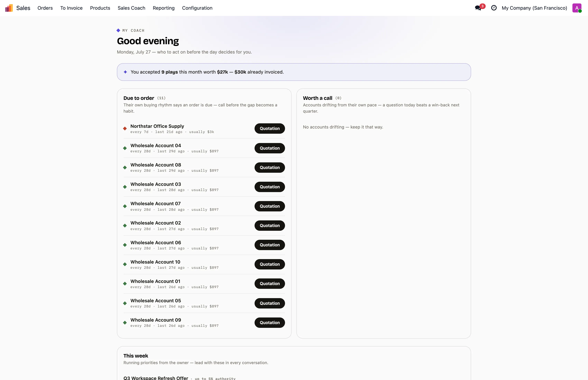The height and width of the screenshot is (380, 588).
Task: Select the Wholesale Account 06 name
Action: pos(156,243)
